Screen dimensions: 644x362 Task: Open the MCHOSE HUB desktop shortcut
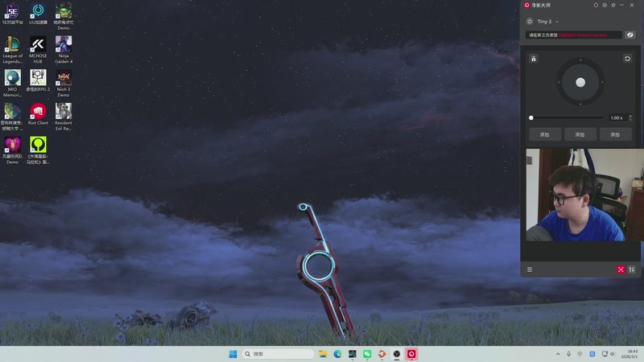point(38,50)
